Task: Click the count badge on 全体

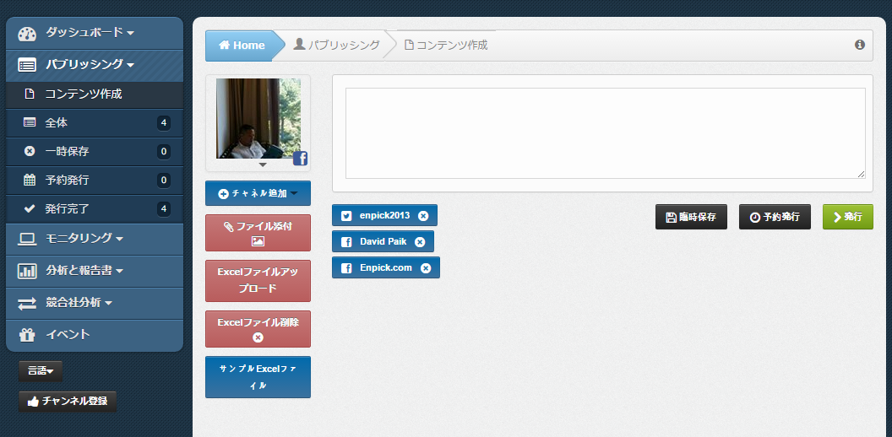Action: click(163, 123)
